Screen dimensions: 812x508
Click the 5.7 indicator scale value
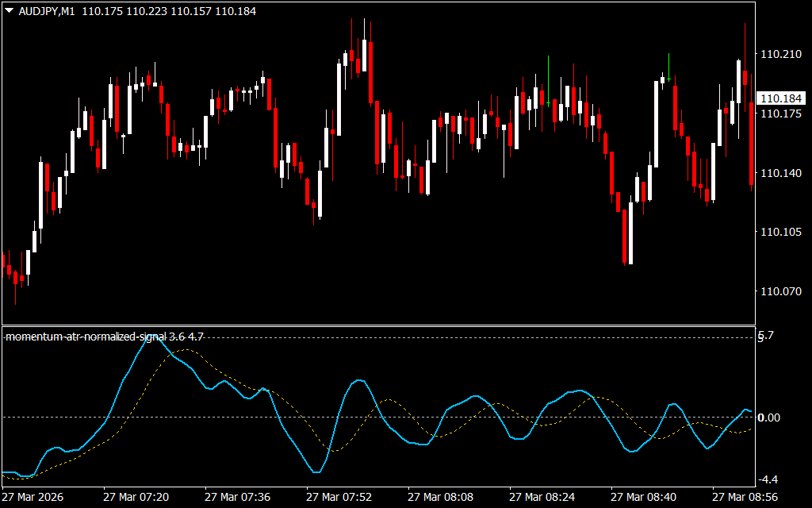(x=766, y=337)
